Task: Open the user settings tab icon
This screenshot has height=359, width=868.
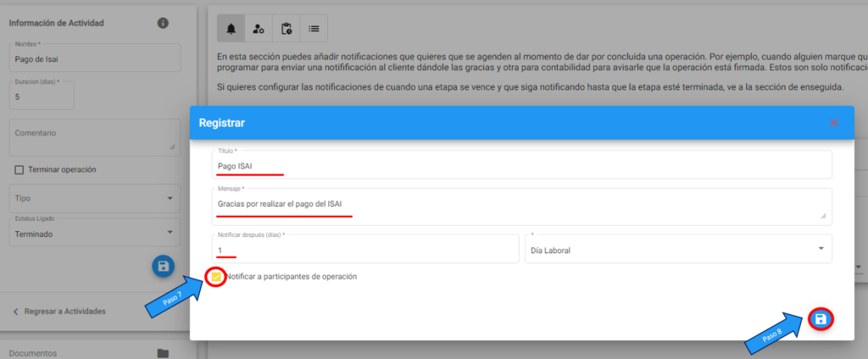Action: point(259,29)
